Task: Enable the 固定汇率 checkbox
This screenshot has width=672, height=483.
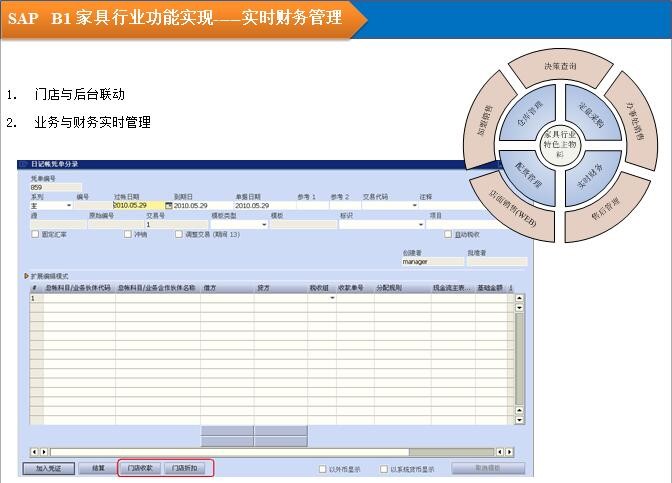Action: click(35, 234)
